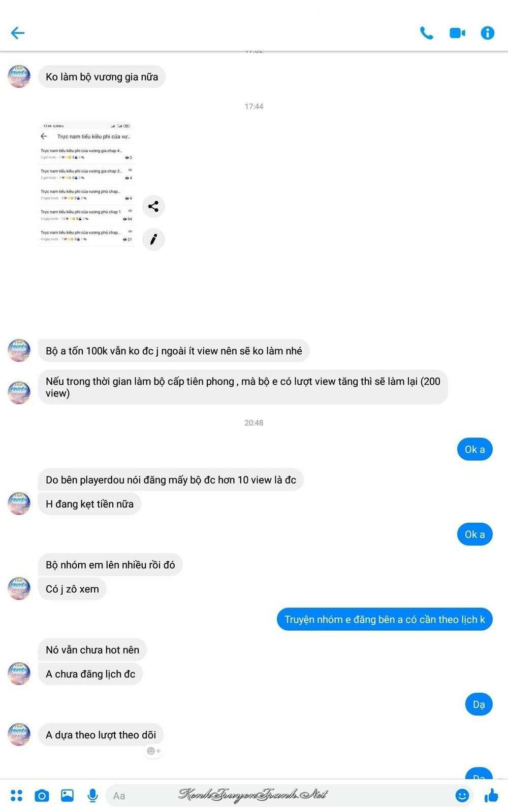The image size is (508, 812).
Task: Open the camera
Action: click(x=42, y=795)
